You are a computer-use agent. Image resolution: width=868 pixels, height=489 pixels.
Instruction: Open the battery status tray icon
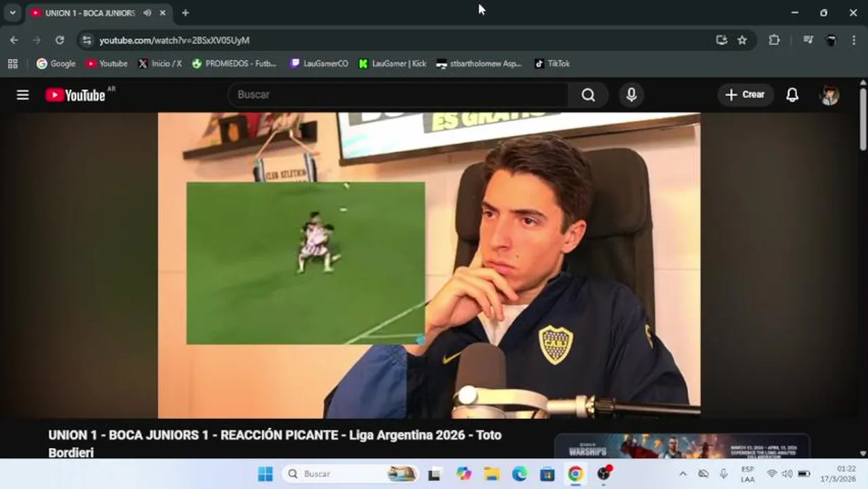tap(804, 474)
